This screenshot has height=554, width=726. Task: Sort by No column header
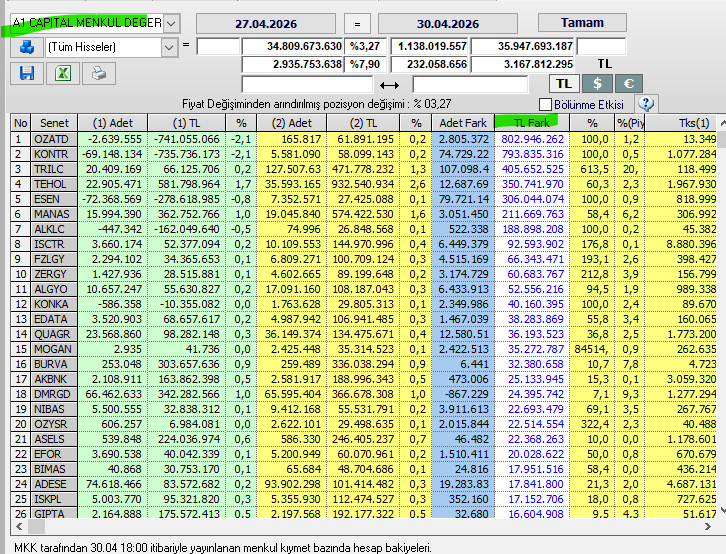[x=21, y=123]
